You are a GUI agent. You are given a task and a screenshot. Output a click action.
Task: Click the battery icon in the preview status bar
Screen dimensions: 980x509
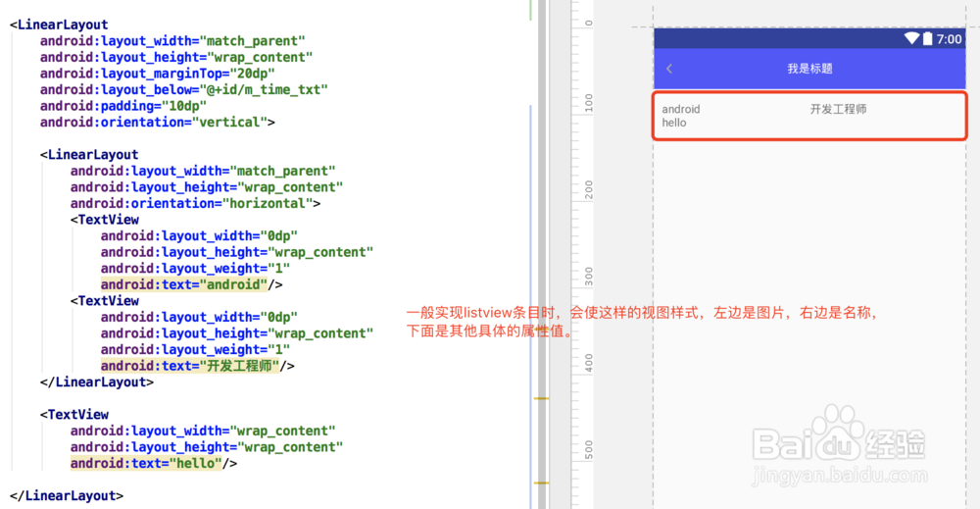[927, 39]
